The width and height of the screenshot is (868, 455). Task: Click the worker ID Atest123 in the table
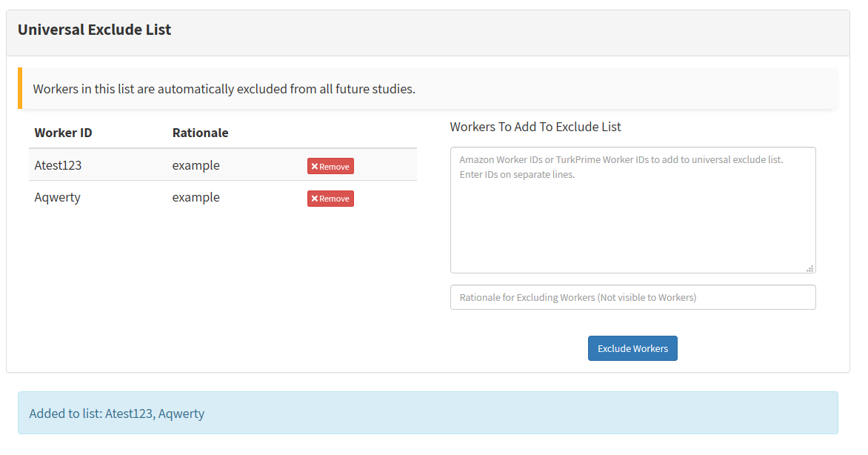(58, 165)
